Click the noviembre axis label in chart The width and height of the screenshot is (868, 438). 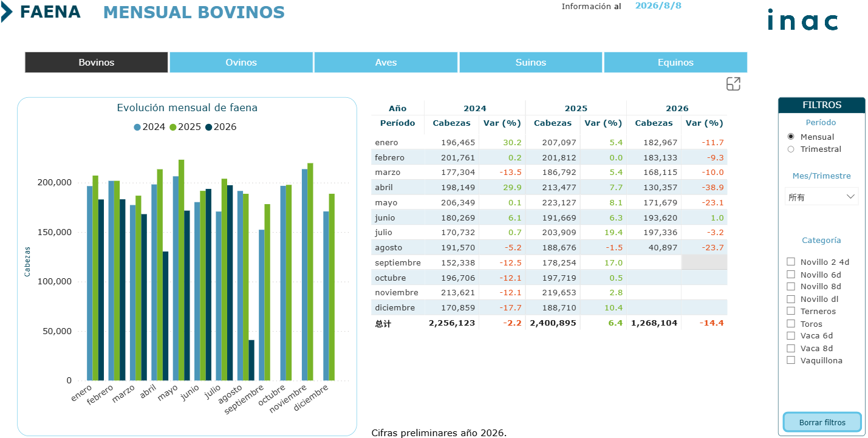pos(289,399)
